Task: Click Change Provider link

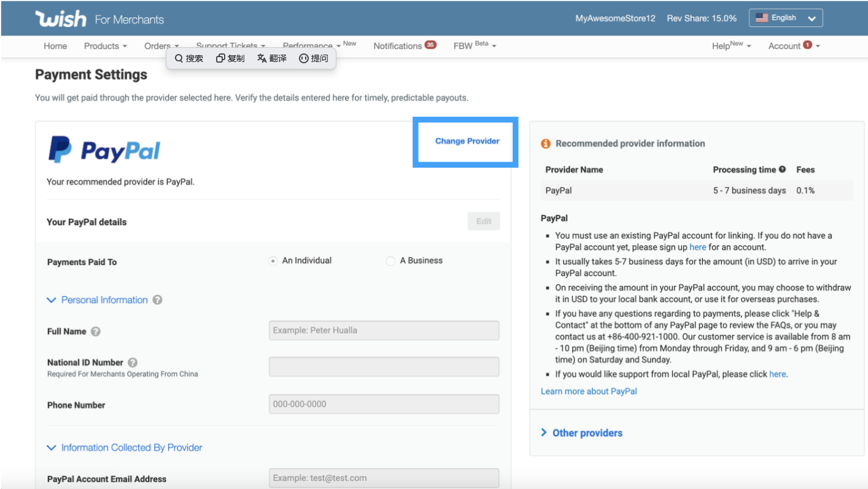Action: click(x=467, y=141)
